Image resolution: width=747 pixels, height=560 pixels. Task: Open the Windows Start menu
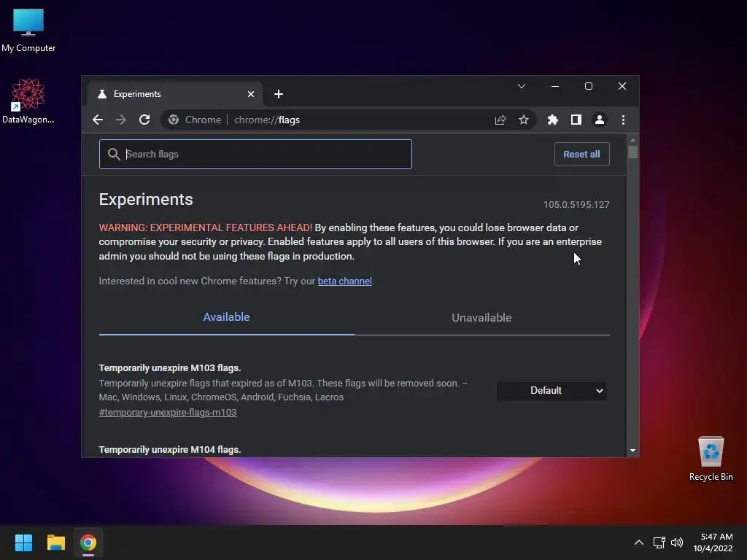(x=23, y=542)
